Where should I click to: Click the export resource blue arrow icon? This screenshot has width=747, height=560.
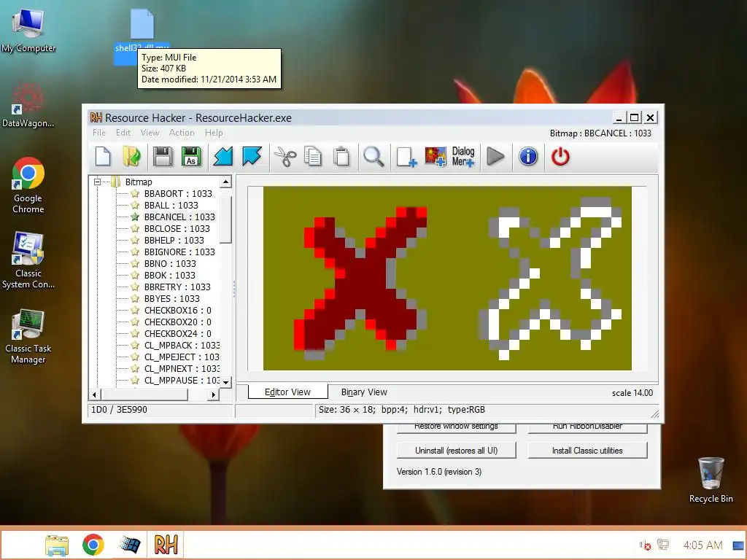(x=252, y=157)
